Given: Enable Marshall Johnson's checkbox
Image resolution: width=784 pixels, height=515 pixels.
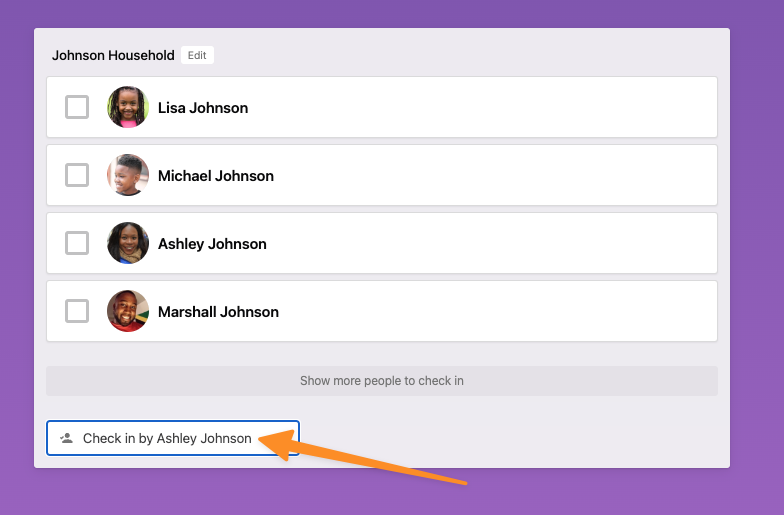Looking at the screenshot, I should click(x=77, y=311).
